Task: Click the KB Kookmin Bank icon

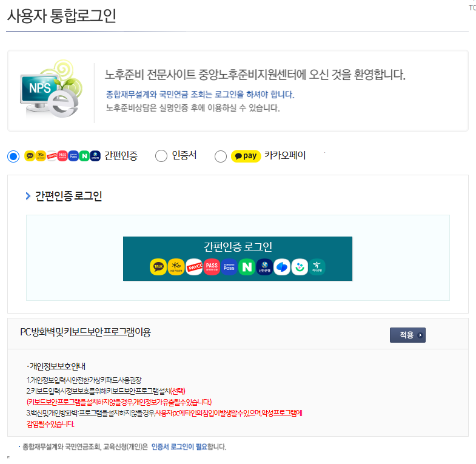Action: [176, 267]
